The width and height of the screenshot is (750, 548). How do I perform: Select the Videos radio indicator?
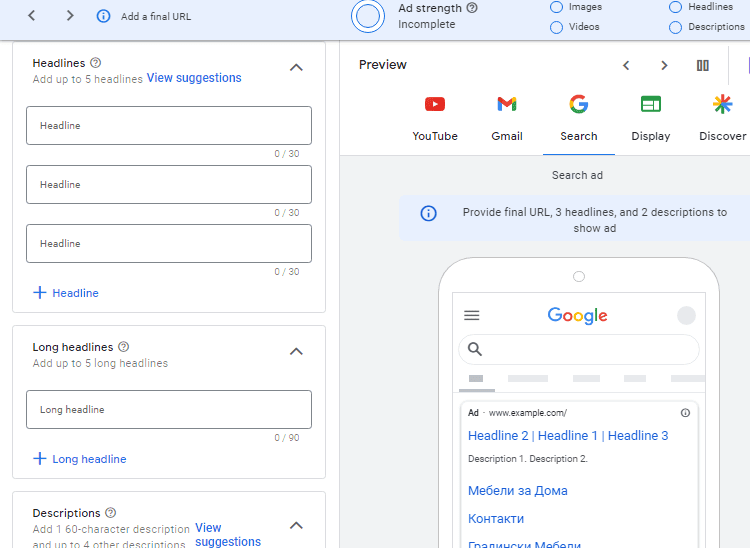(556, 27)
